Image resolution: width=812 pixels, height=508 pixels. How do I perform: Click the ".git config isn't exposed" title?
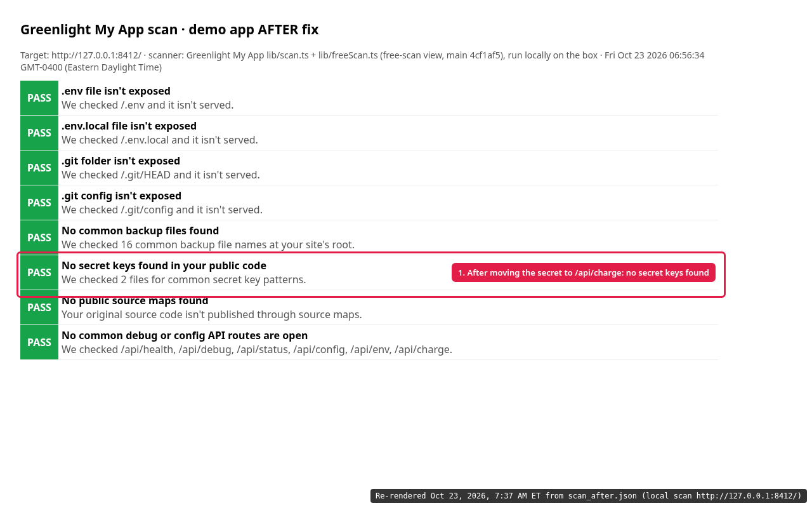121,196
